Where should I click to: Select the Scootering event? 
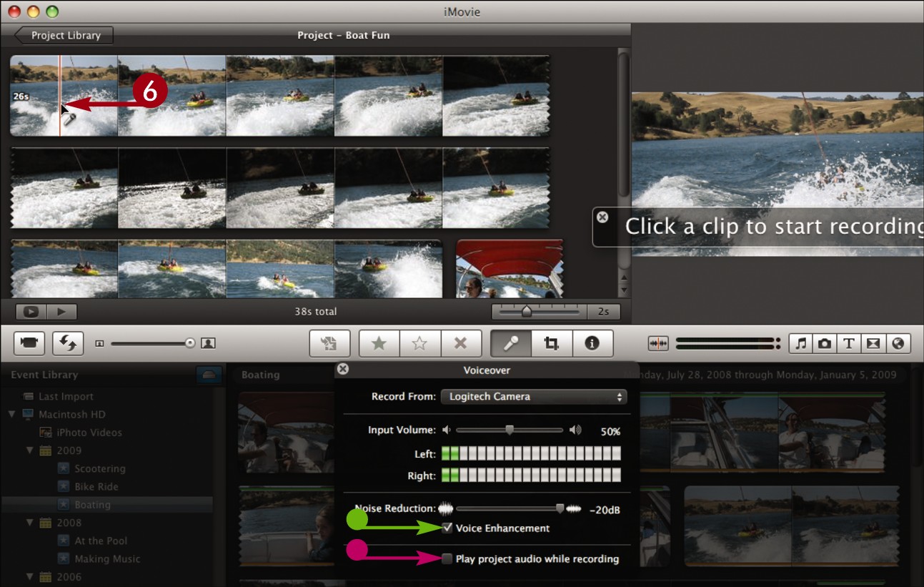click(100, 468)
